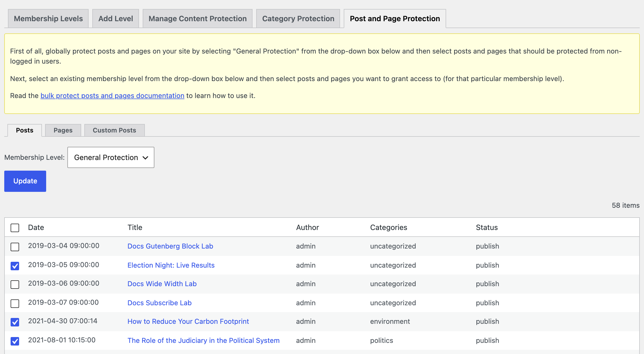Open the Docs Subscribe Lab link

click(160, 303)
